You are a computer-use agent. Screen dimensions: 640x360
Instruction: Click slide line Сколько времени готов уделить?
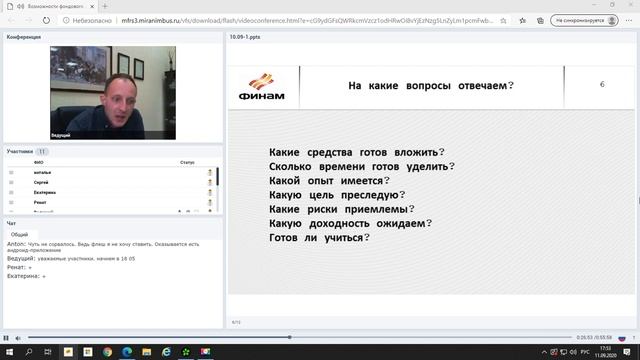point(362,167)
